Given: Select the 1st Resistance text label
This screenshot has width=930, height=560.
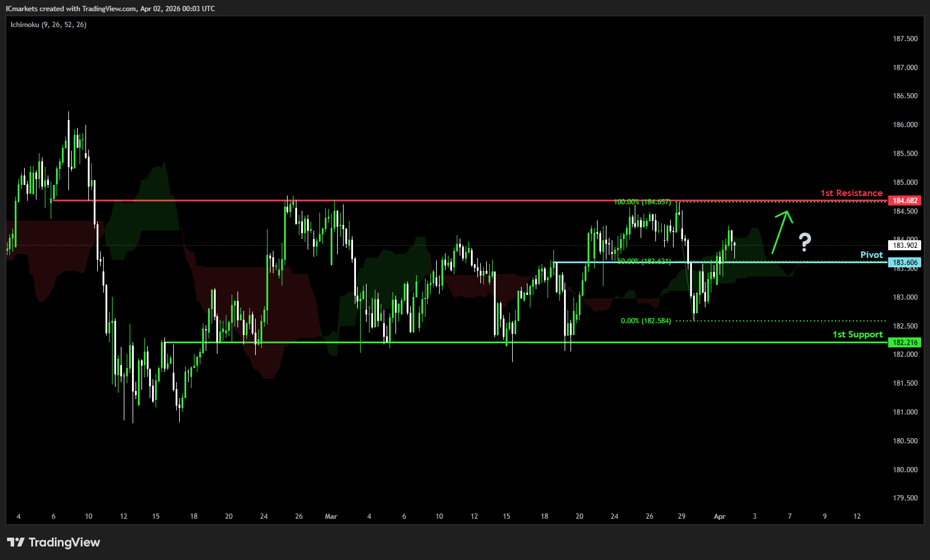Looking at the screenshot, I should pyautogui.click(x=851, y=193).
